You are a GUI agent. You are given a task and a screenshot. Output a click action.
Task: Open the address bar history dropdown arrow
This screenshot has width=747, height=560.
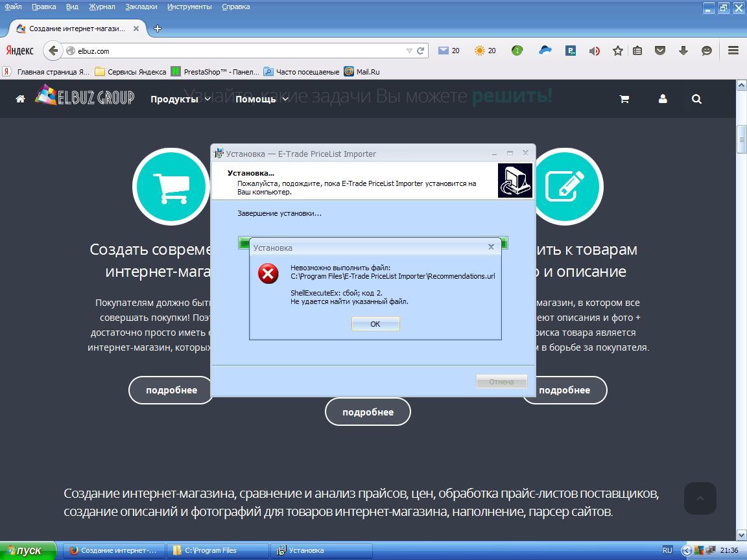click(x=409, y=51)
